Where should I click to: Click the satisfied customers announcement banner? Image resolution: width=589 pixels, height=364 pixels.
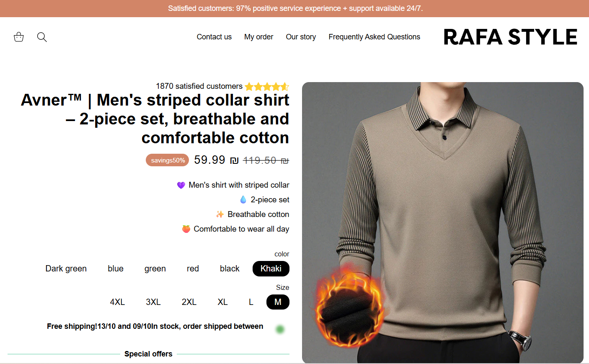(x=294, y=8)
